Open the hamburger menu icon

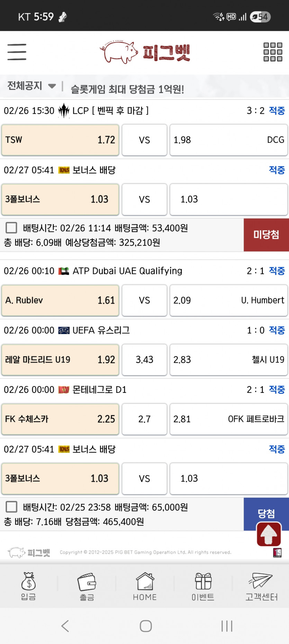pos(17,52)
